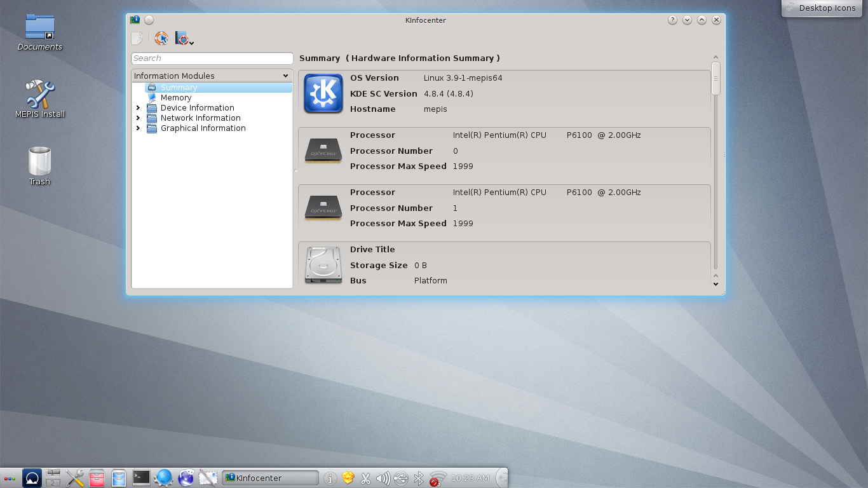Open the application launcher menu
This screenshot has width=868, height=488.
click(x=32, y=478)
